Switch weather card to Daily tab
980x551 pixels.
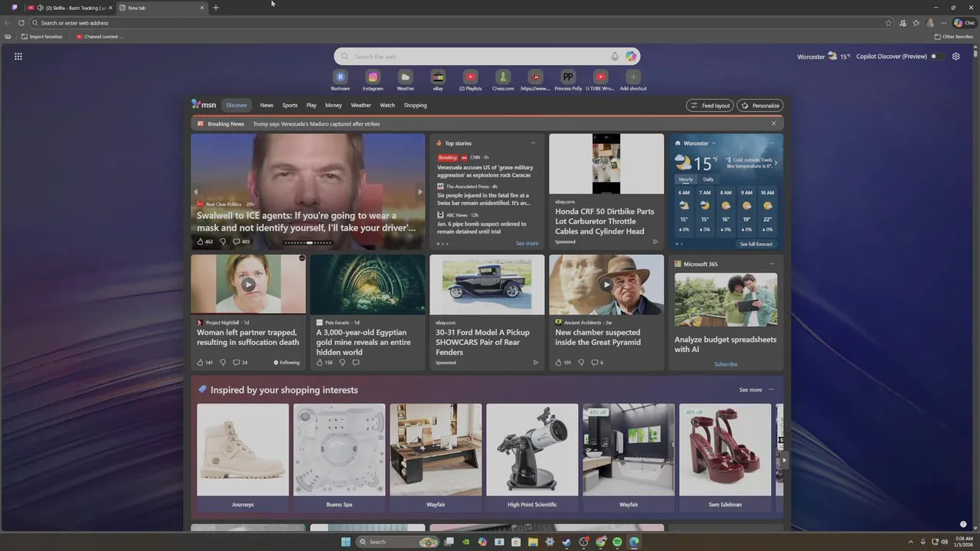pos(708,179)
